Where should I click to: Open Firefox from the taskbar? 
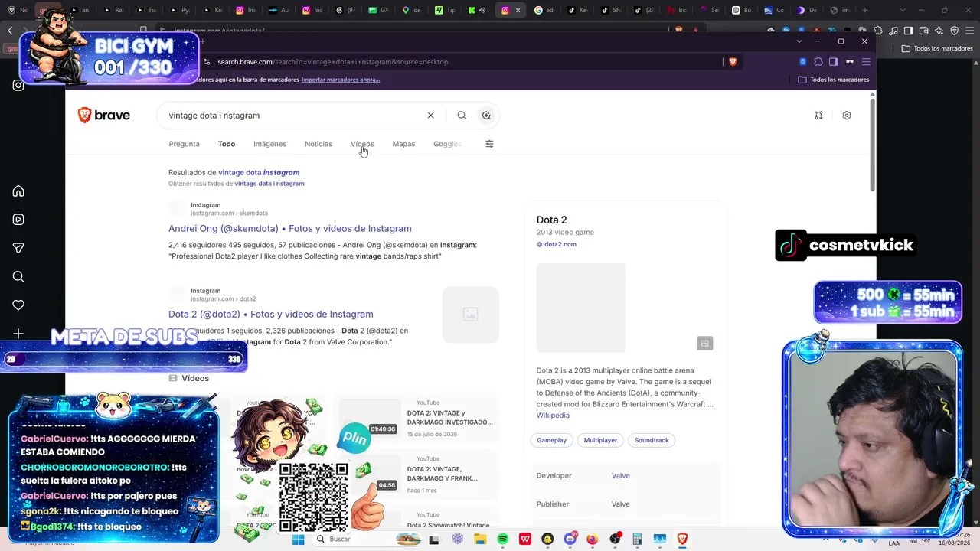click(x=592, y=540)
